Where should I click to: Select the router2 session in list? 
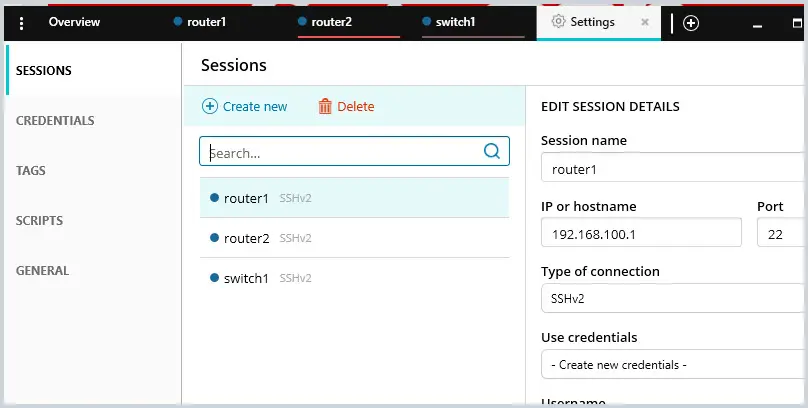(355, 238)
